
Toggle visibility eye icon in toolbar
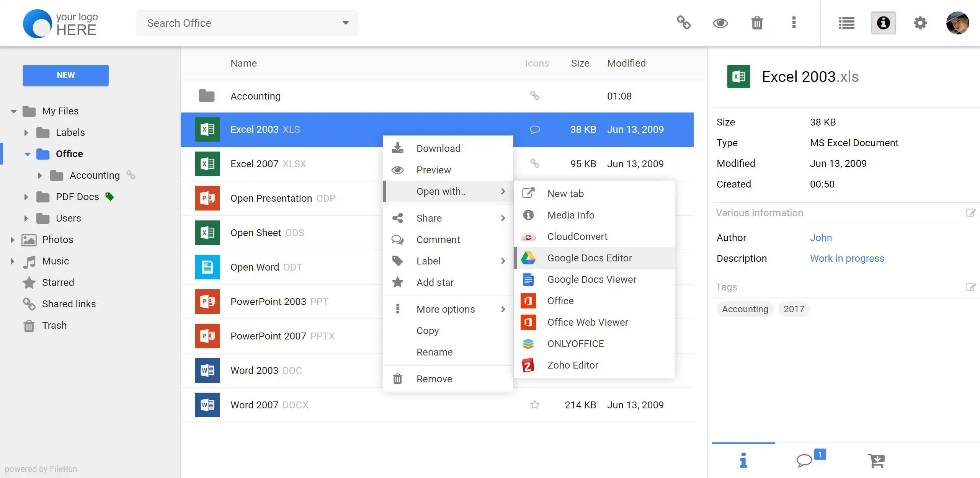tap(720, 23)
